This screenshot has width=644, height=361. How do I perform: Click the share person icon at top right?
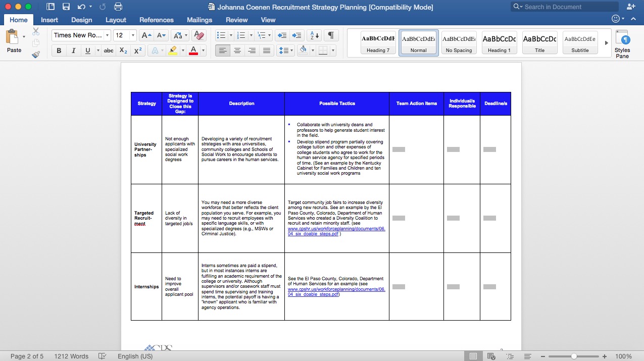pos(631,7)
